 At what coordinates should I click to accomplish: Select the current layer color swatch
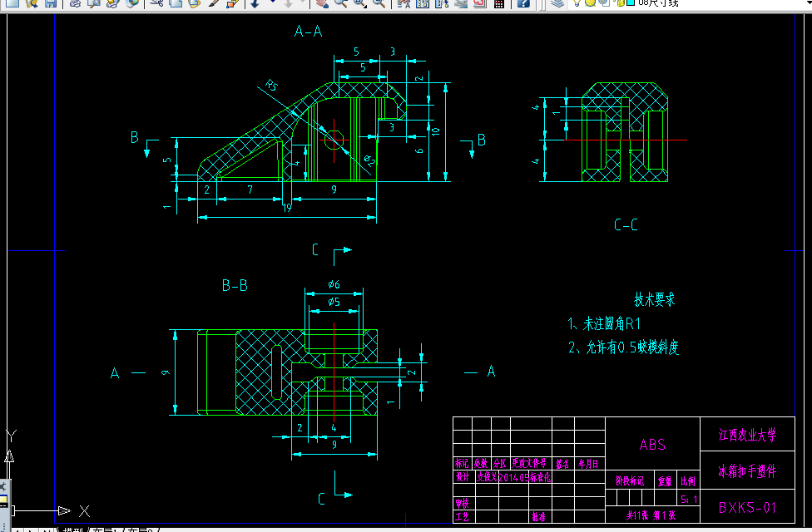click(630, 5)
